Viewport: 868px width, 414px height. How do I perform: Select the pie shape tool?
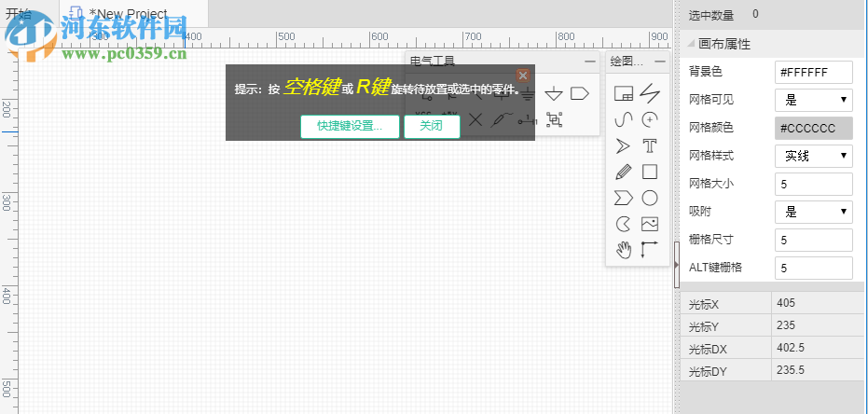coord(624,224)
